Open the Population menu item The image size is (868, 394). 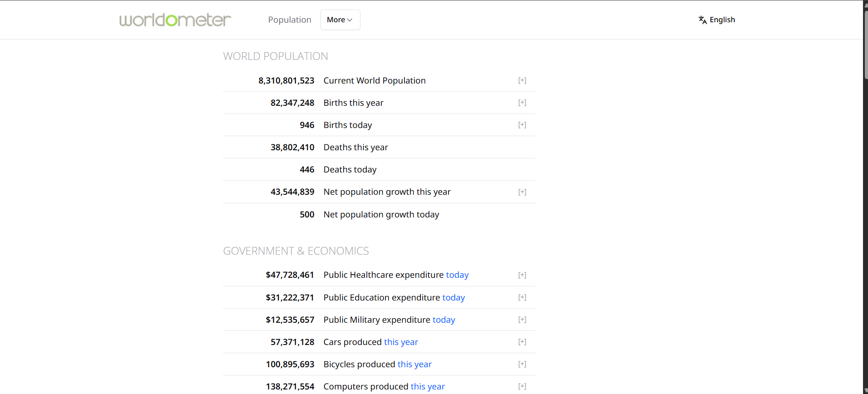(290, 20)
